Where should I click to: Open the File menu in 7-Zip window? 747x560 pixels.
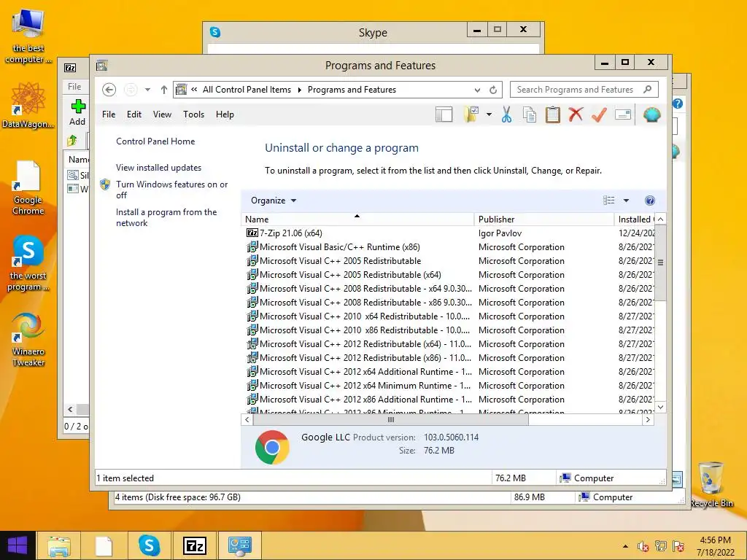(x=74, y=87)
